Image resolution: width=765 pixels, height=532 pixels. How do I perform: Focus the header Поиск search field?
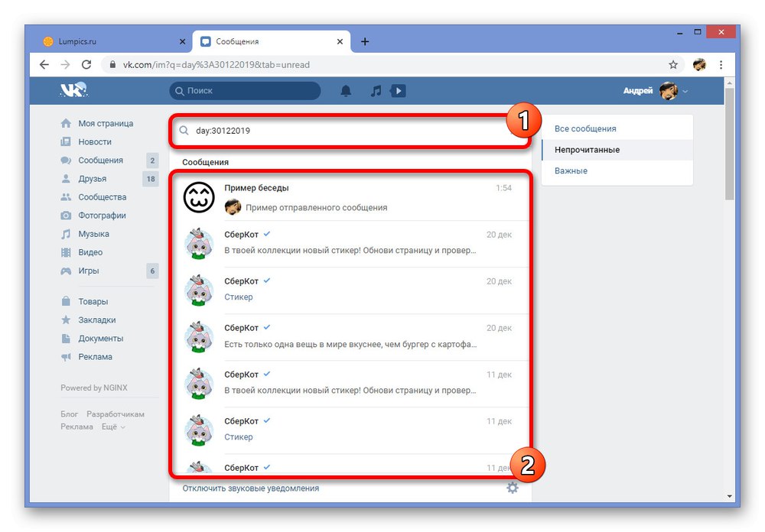pyautogui.click(x=245, y=91)
